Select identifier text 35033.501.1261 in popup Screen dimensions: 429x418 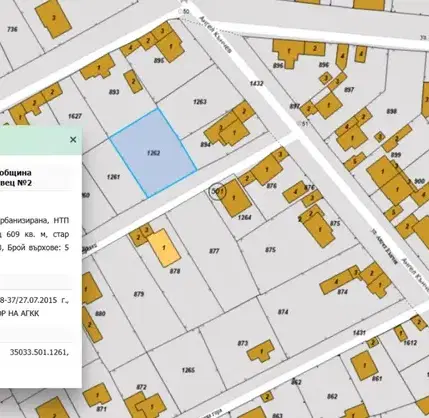pos(39,352)
